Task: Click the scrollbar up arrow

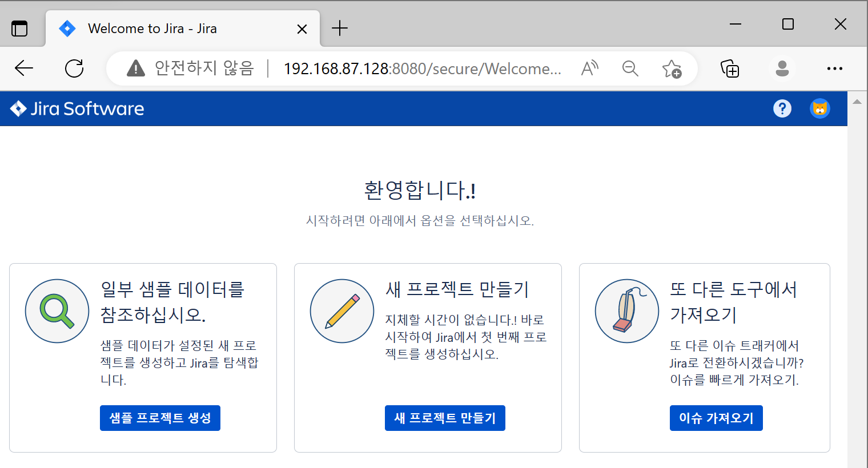Action: (857, 102)
